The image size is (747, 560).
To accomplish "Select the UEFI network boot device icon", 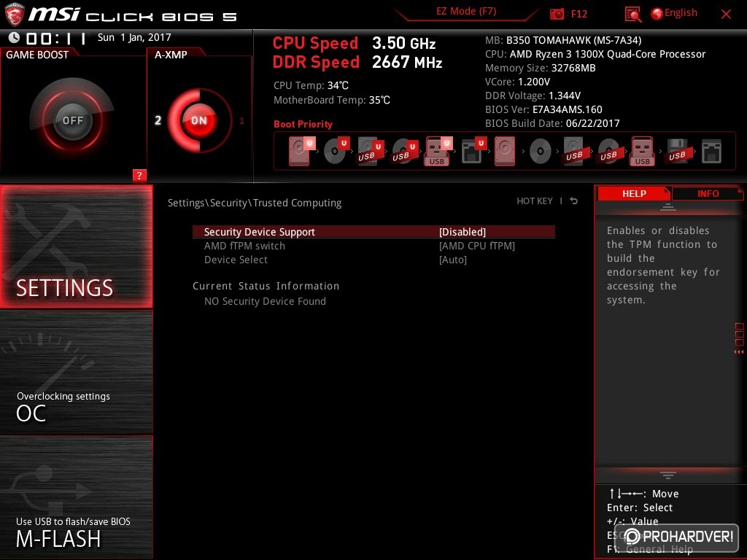I will point(473,151).
